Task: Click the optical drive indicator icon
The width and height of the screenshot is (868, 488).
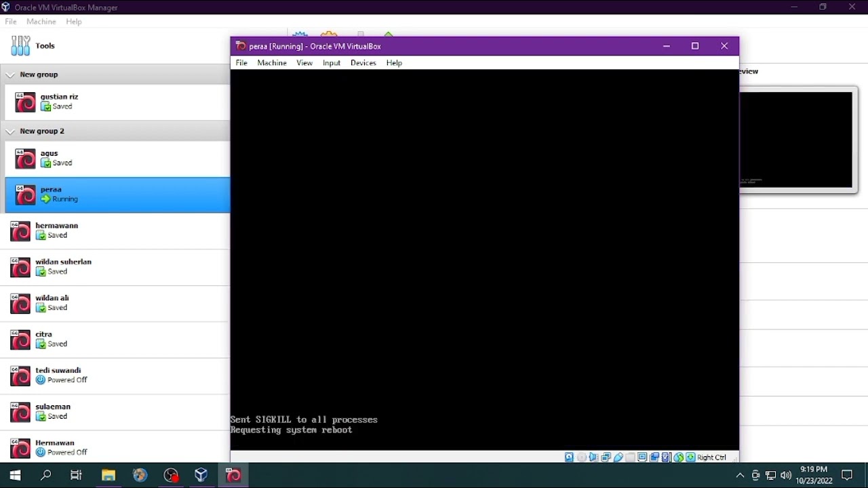Action: 582,457
